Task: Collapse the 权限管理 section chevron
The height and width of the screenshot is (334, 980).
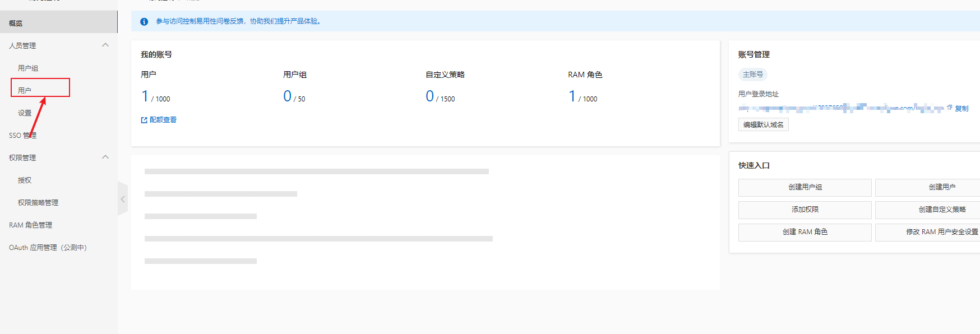Action: tap(105, 157)
